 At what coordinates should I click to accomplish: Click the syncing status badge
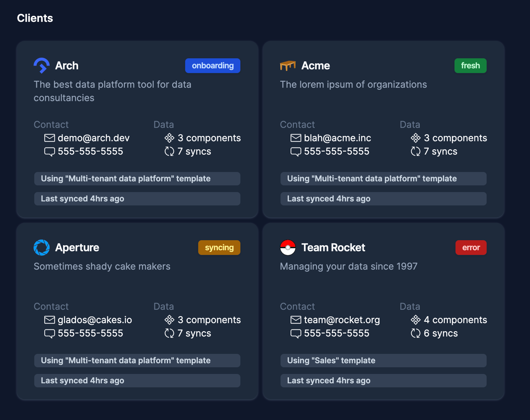tap(219, 248)
